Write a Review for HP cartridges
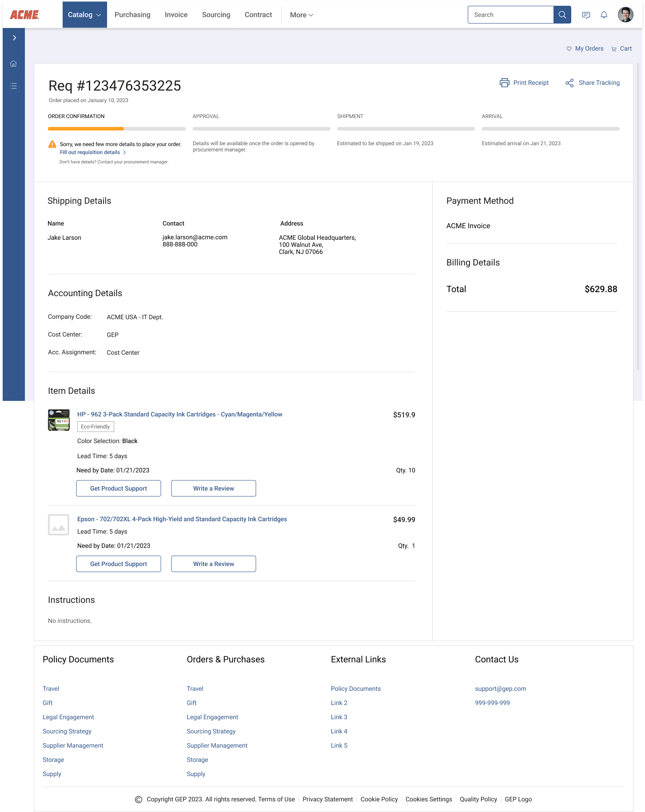 point(214,488)
